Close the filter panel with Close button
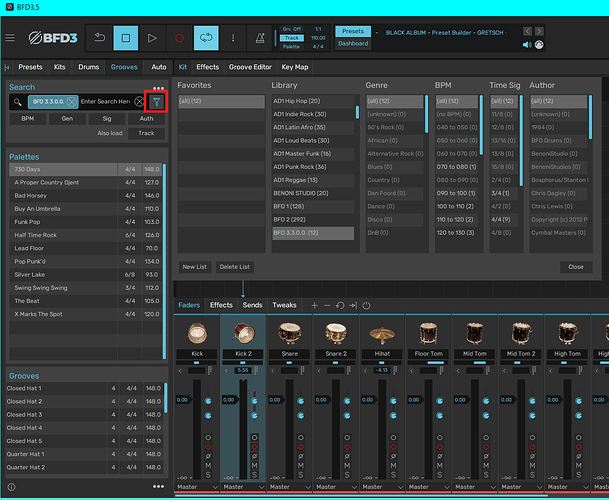The width and height of the screenshot is (609, 500). click(576, 267)
